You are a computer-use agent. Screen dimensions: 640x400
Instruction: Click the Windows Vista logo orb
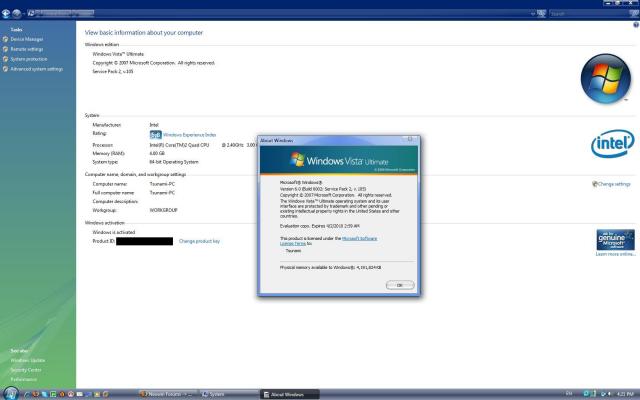[x=606, y=78]
